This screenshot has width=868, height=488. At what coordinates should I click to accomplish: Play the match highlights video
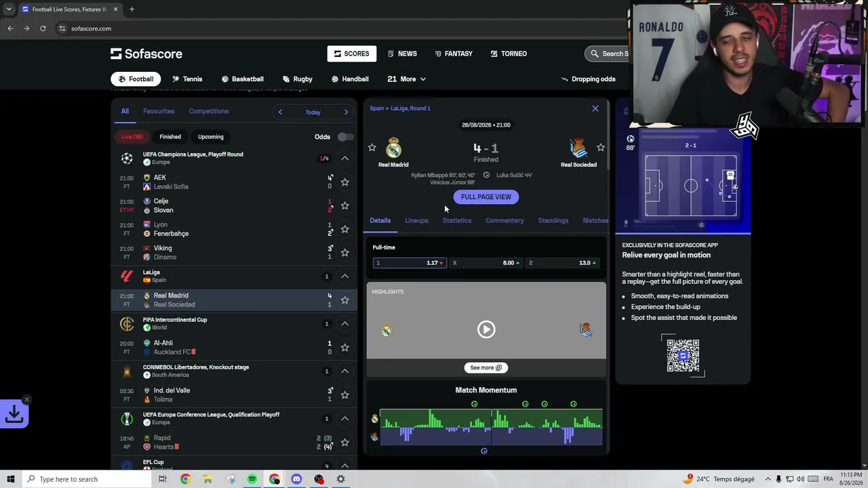[486, 329]
